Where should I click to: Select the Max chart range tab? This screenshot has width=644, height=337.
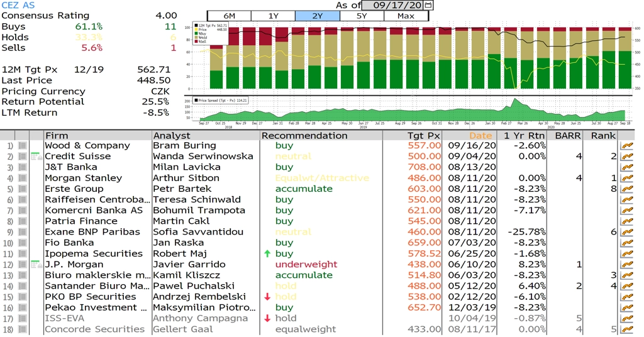[x=406, y=16]
